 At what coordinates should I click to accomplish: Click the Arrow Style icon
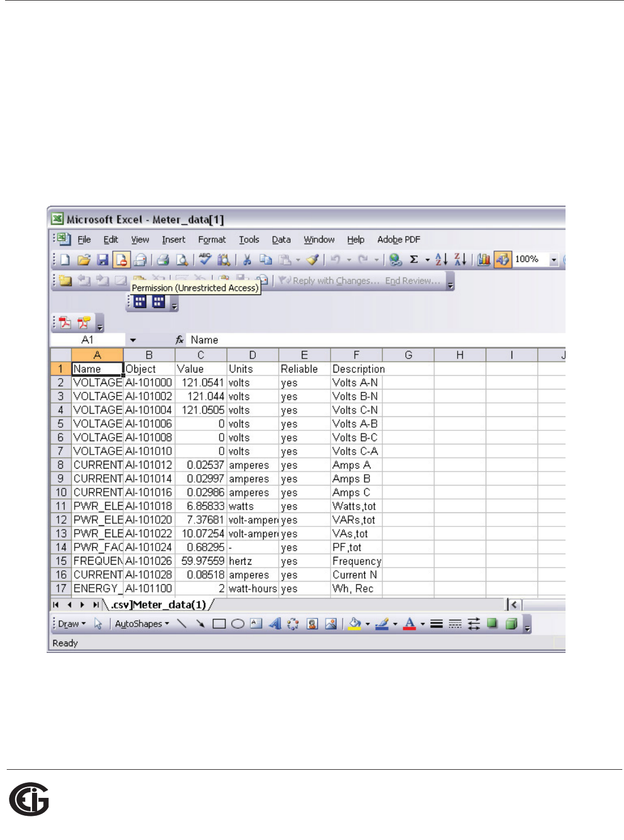coord(474,624)
